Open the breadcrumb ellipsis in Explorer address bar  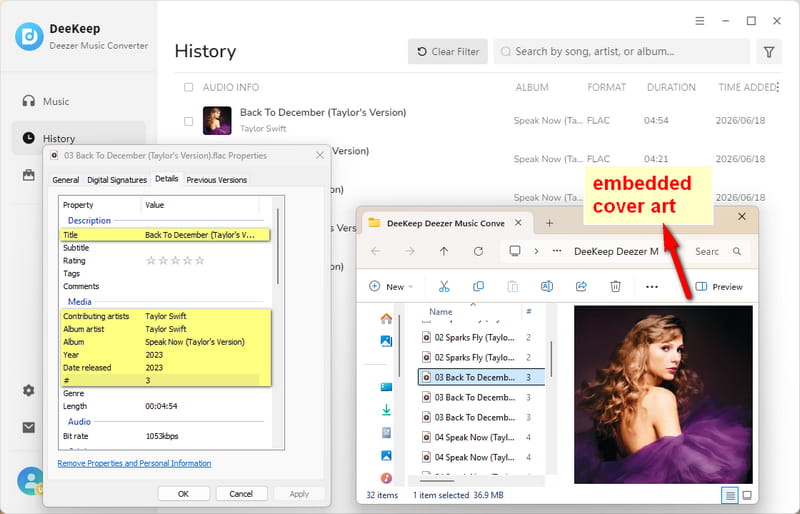[x=557, y=251]
